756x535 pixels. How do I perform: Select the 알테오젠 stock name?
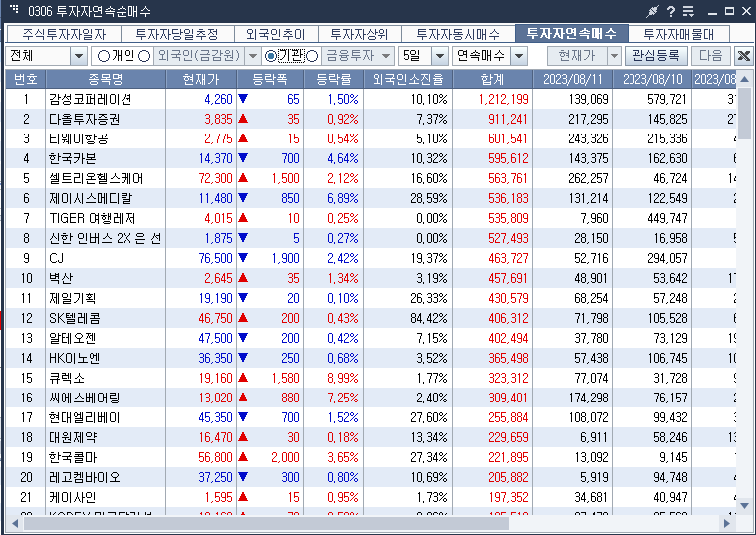pyautogui.click(x=73, y=338)
